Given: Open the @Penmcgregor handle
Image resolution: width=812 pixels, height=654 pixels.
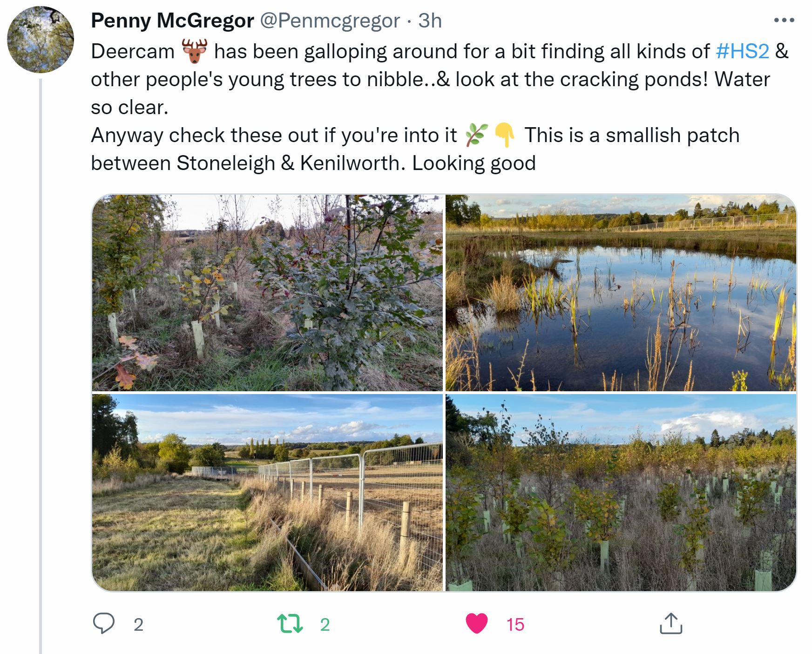Looking at the screenshot, I should (x=329, y=20).
